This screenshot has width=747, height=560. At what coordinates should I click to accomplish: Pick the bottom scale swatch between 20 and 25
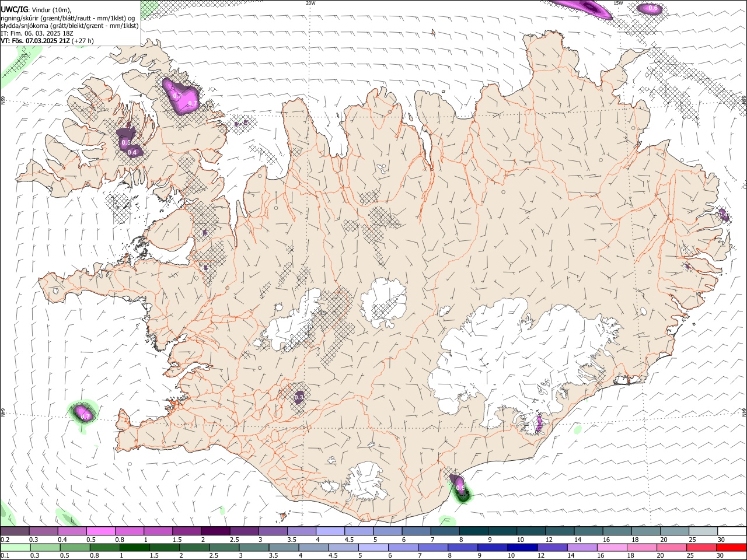(x=673, y=547)
